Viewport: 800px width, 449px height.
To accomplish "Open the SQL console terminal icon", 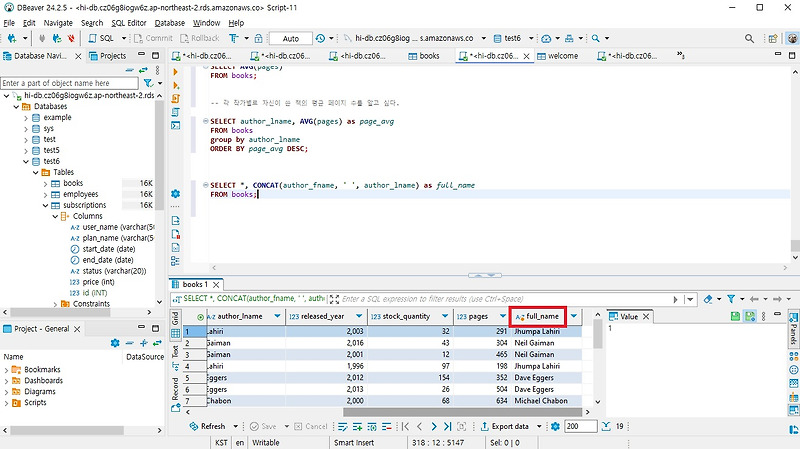I will tap(176, 125).
